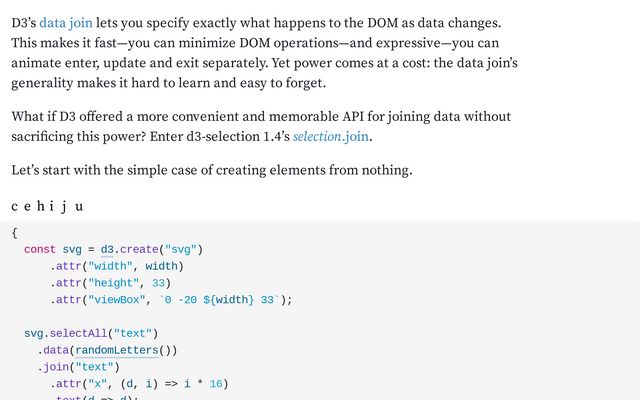Click the opening curly brace of cell
Screen dimensions: 640x400
(14, 232)
